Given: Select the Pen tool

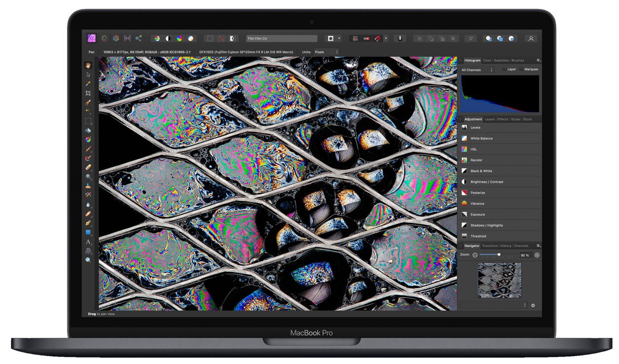Looking at the screenshot, I should coord(88,223).
